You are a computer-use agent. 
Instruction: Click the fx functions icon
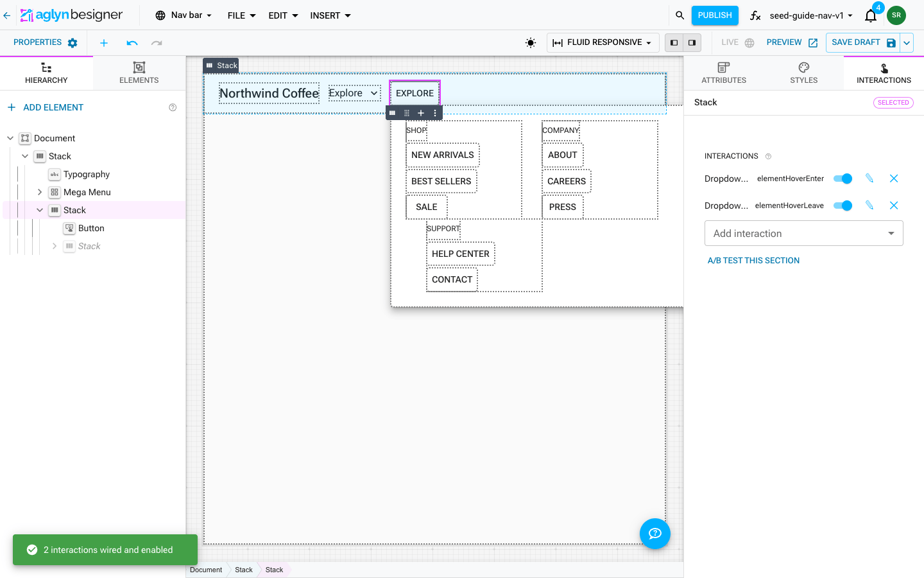click(x=755, y=15)
